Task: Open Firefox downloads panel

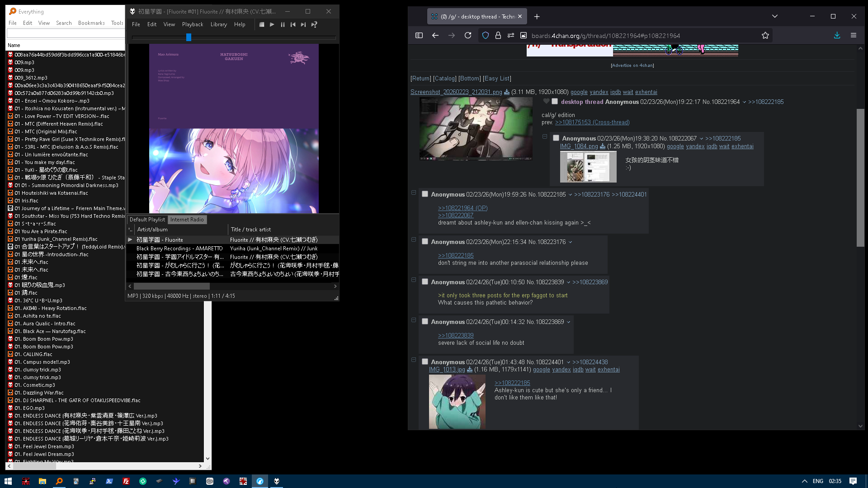Action: coord(837,35)
